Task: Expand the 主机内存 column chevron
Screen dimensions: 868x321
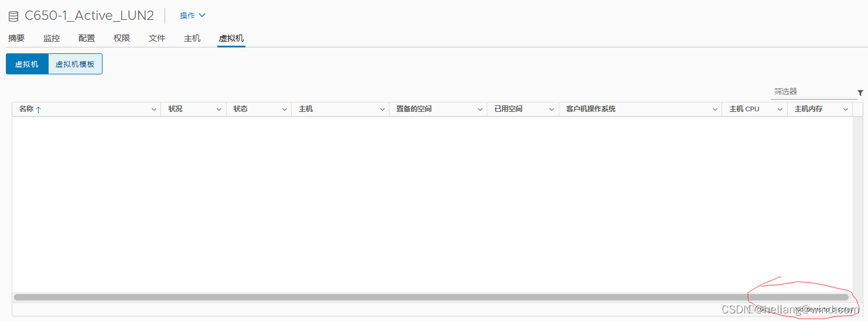Action: (846, 110)
